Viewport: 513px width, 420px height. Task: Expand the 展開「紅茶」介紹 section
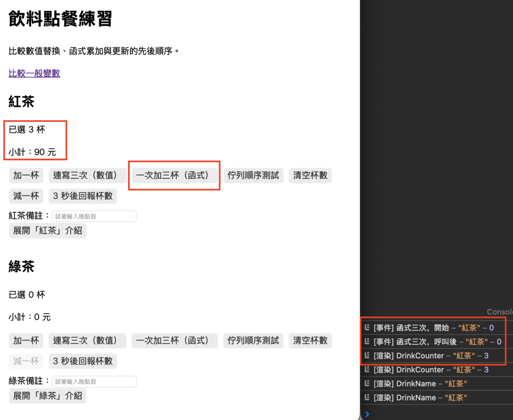coord(48,231)
